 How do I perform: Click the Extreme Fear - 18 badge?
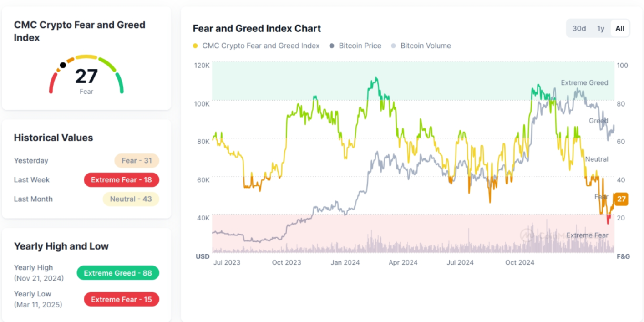122,180
